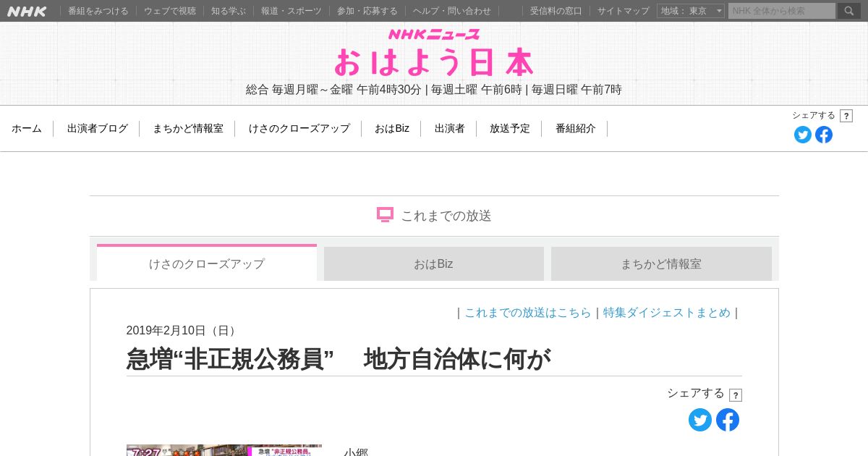Open サイトマップ link
Viewport: 868px width, 456px height.
(624, 11)
